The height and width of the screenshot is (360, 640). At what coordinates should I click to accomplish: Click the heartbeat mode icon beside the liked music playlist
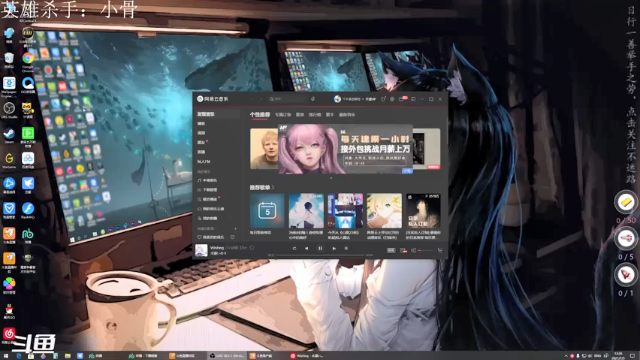pos(232,237)
